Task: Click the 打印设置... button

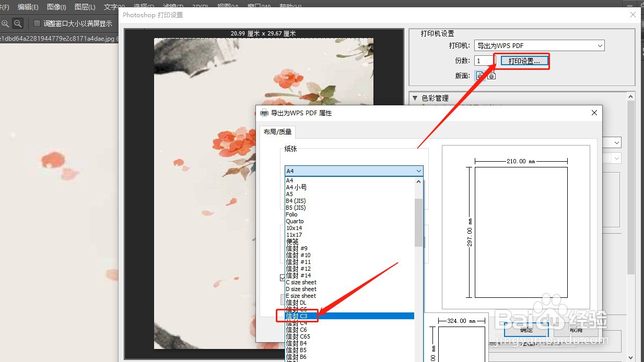Action: 522,61
